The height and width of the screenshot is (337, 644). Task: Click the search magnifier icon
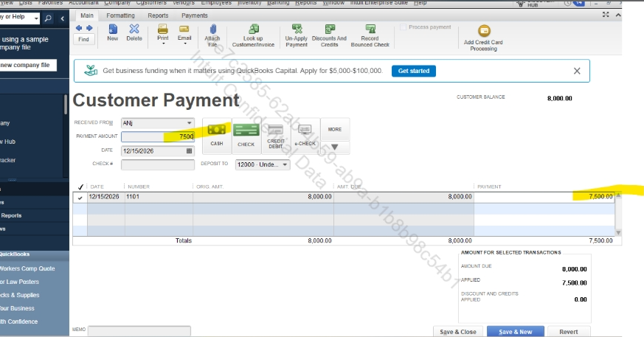click(x=48, y=18)
